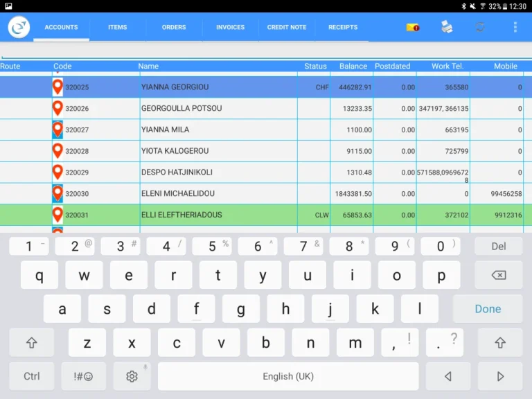Open symbols and emoji keyboard key
Screen dimensions: 532x399
(83, 376)
